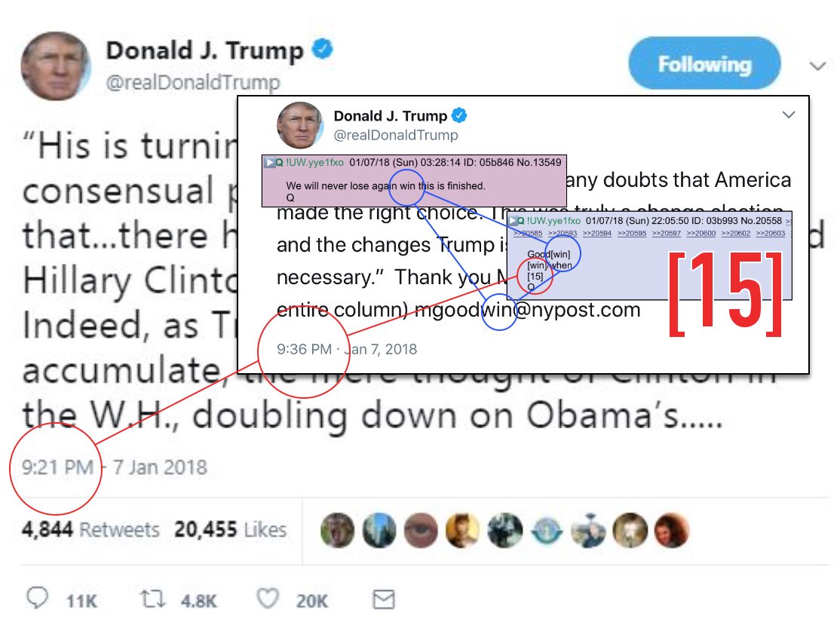This screenshot has height=640, width=840.
Task: Like the tweet with the heart icon
Action: [268, 599]
